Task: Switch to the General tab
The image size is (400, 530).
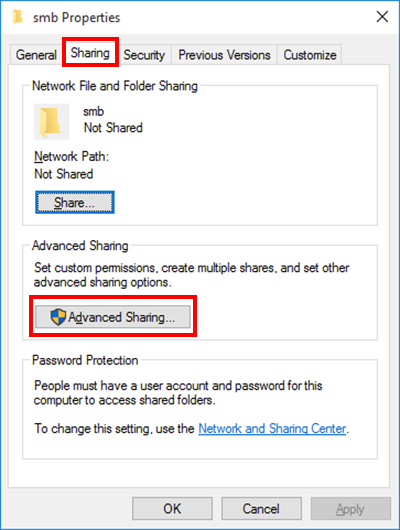Action: click(x=36, y=55)
